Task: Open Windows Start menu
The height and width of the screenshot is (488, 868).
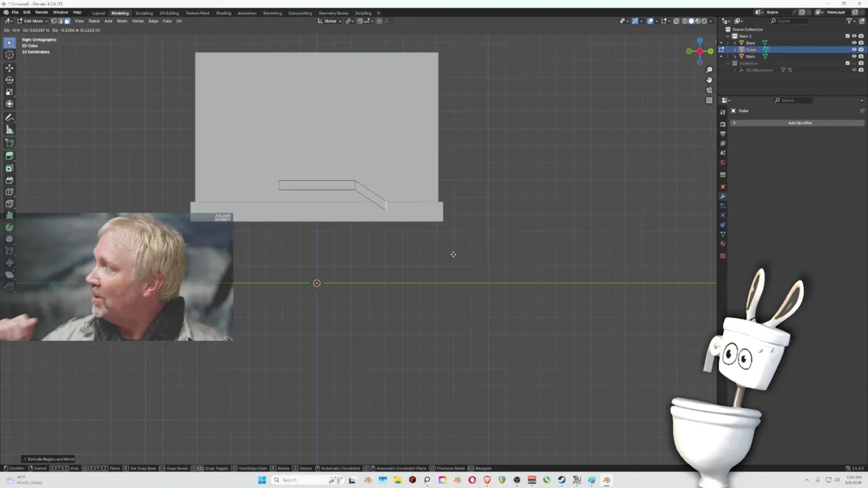Action: (x=262, y=480)
